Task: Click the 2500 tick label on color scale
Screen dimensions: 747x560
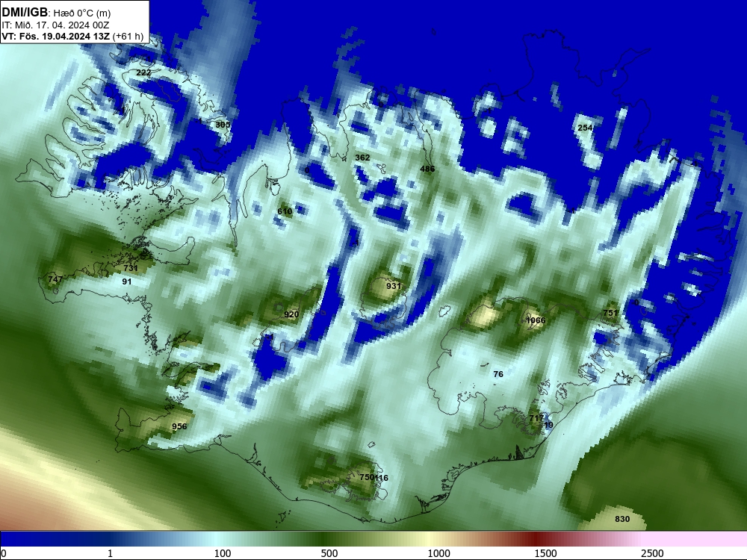Action: point(652,553)
